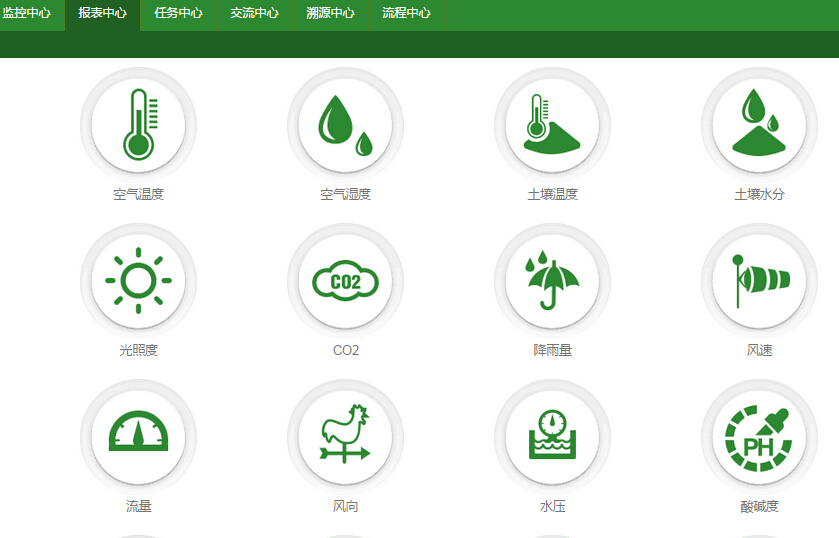The width and height of the screenshot is (839, 538).
Task: Select the PH acidity icon
Action: pos(759,437)
